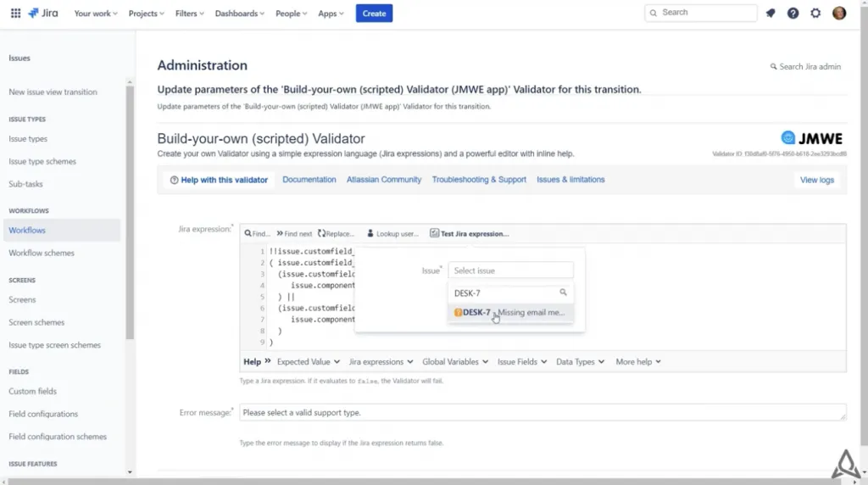Open Apps dropdown menu

[331, 14]
